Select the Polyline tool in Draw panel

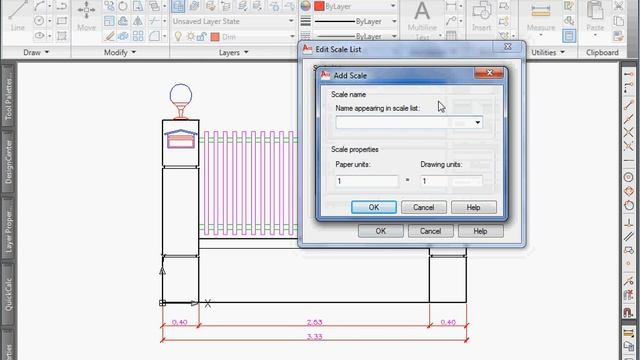(62, 6)
